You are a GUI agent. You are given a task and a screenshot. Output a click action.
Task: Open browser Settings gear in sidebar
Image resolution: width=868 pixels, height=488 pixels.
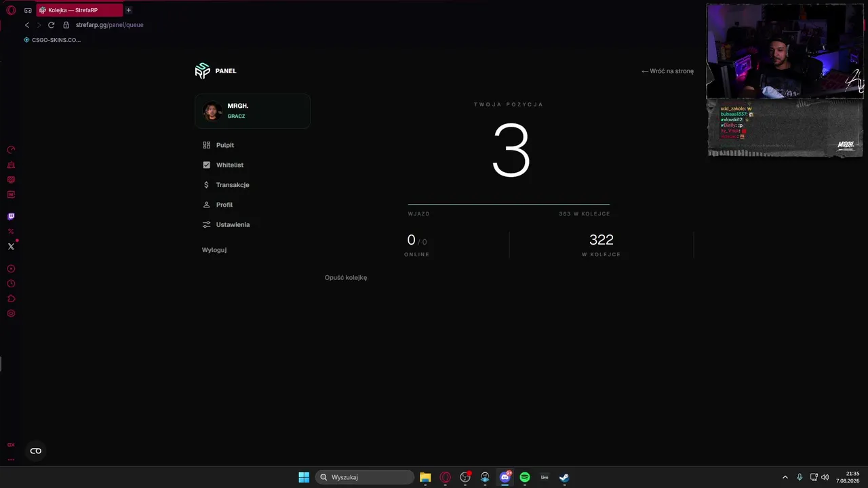point(11,314)
